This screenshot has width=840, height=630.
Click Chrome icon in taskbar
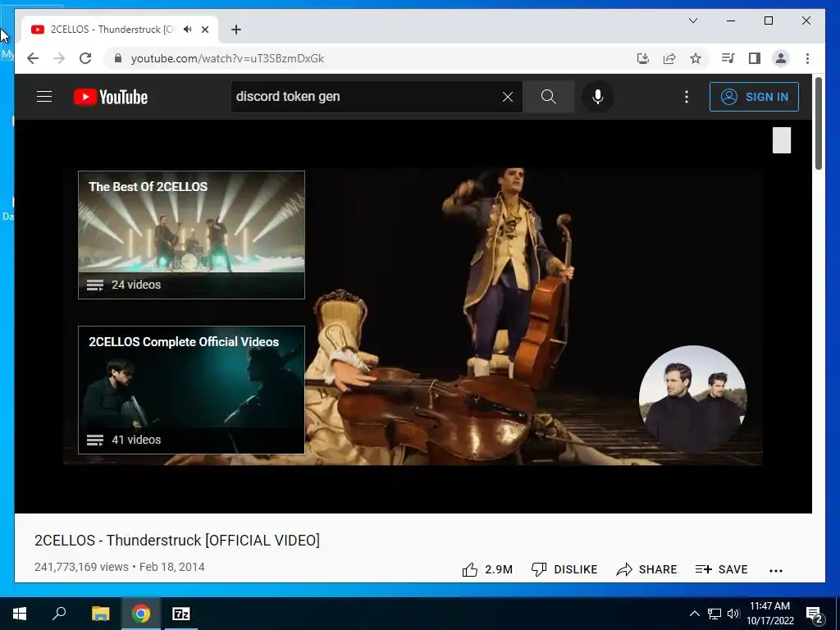coord(141,614)
